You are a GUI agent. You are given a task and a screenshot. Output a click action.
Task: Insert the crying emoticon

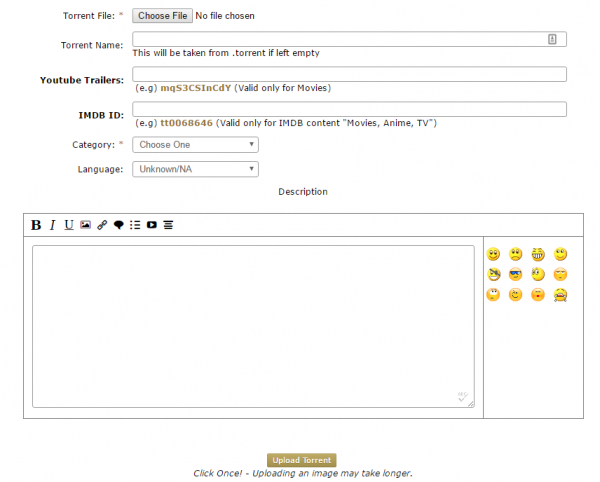point(561,294)
